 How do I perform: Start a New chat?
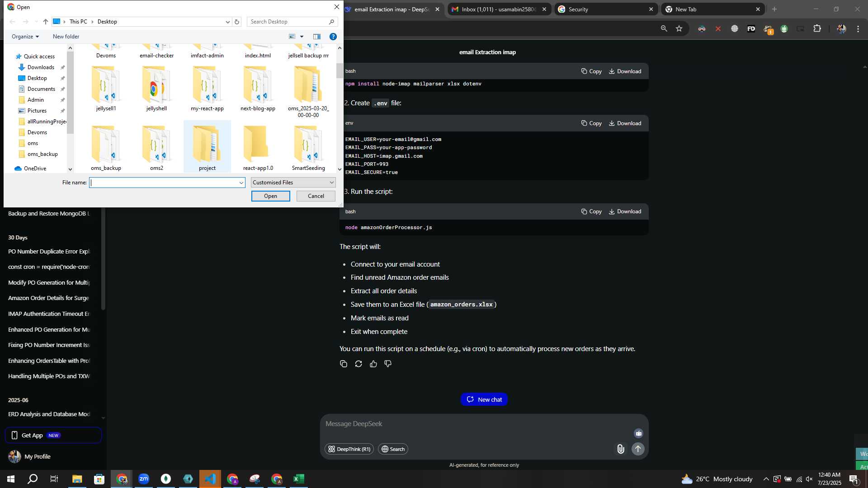coord(484,399)
